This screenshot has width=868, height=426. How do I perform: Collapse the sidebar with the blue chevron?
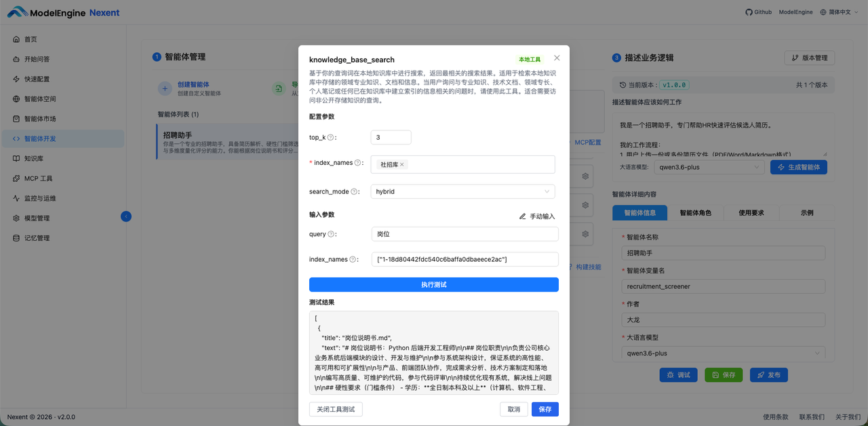pyautogui.click(x=126, y=216)
